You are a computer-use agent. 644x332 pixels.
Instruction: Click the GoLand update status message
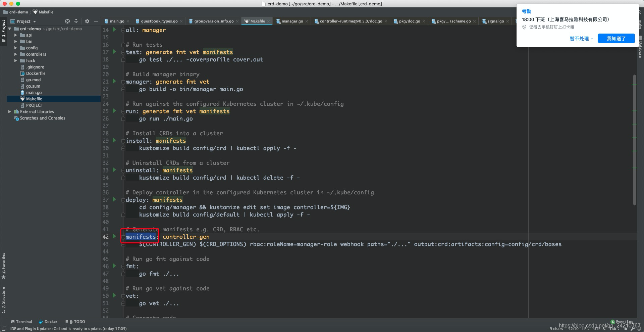pos(68,329)
